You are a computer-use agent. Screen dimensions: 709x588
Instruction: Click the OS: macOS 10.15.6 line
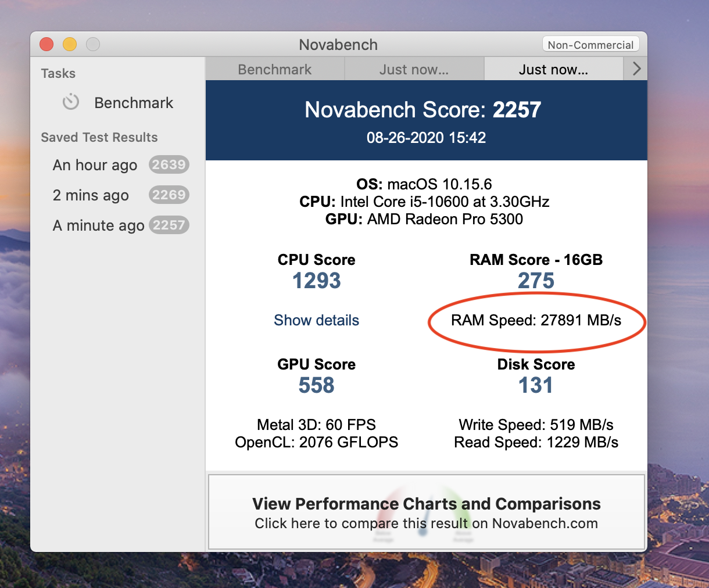point(424,184)
